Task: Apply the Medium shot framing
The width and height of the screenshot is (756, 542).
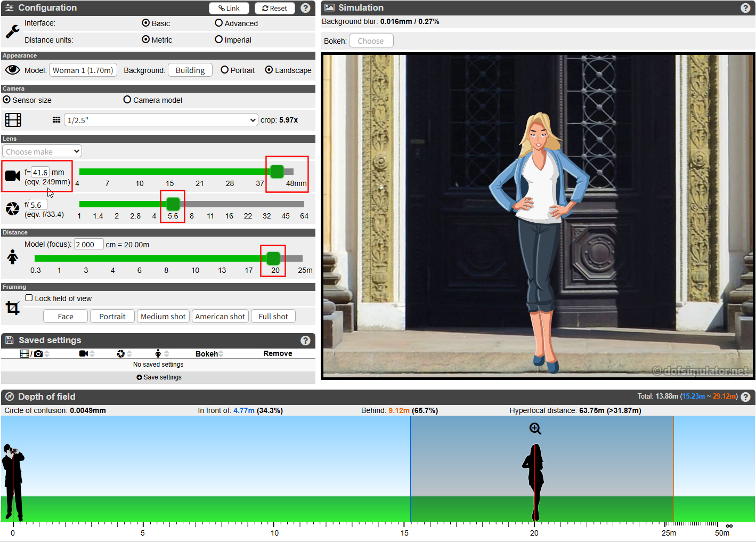Action: coord(163,317)
